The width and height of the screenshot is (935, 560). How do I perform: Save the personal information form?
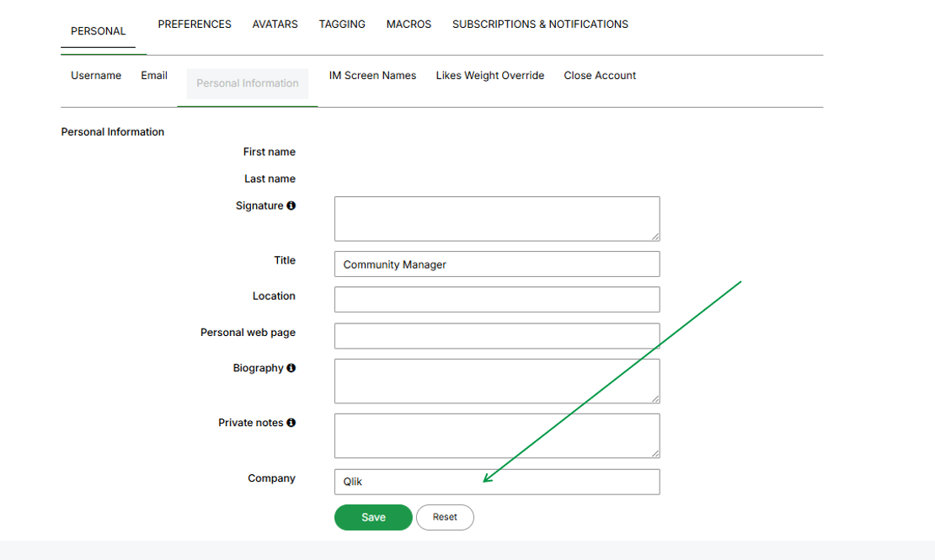[x=373, y=517]
